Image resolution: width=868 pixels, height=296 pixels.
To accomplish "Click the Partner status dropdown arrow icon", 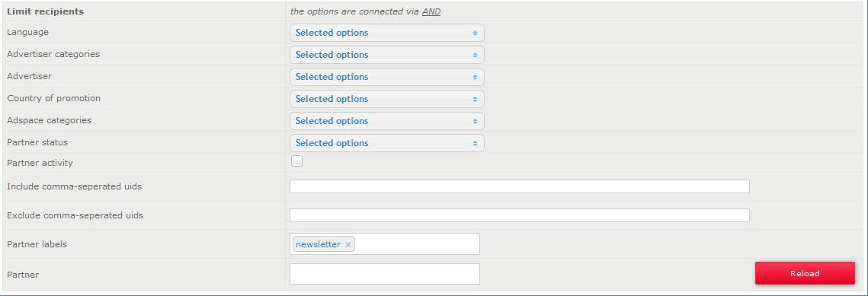I will click(475, 144).
